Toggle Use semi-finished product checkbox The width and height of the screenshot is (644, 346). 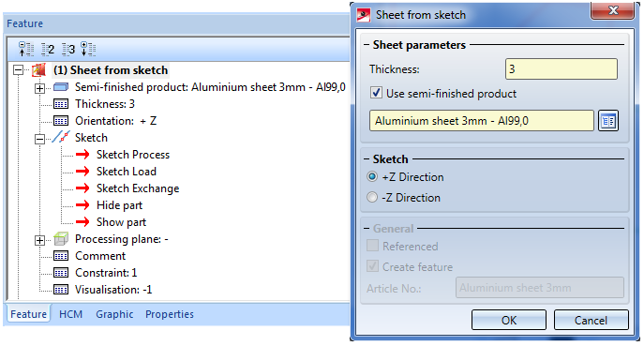coord(376,93)
